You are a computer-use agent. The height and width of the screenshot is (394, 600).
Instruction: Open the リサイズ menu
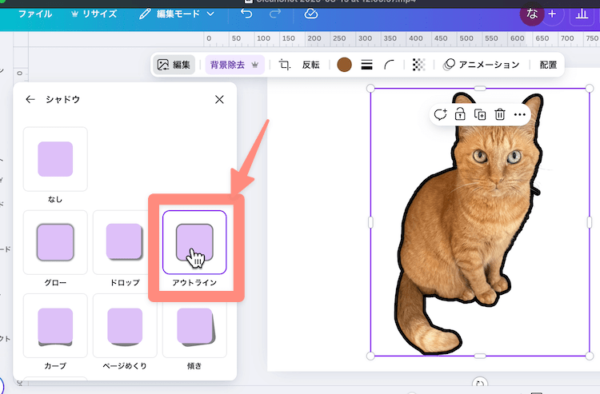point(94,14)
